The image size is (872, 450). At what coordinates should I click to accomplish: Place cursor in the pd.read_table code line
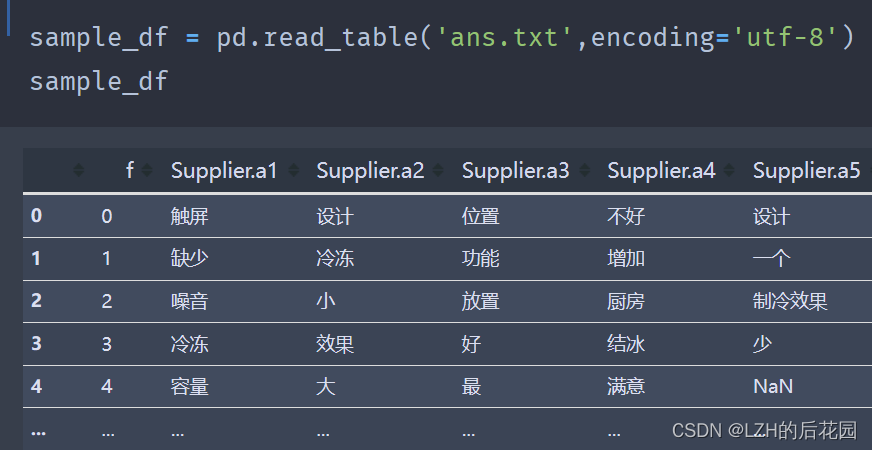point(440,38)
